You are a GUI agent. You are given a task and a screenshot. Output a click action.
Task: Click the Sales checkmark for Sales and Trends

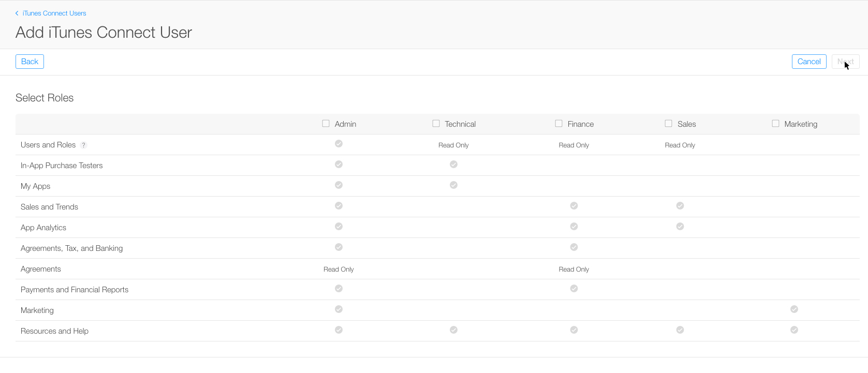click(680, 205)
